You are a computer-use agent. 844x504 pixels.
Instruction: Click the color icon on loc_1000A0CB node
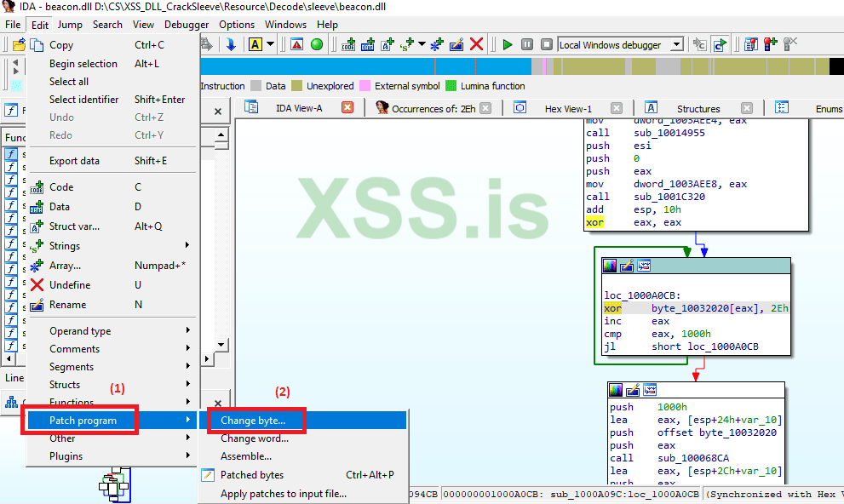(x=610, y=266)
